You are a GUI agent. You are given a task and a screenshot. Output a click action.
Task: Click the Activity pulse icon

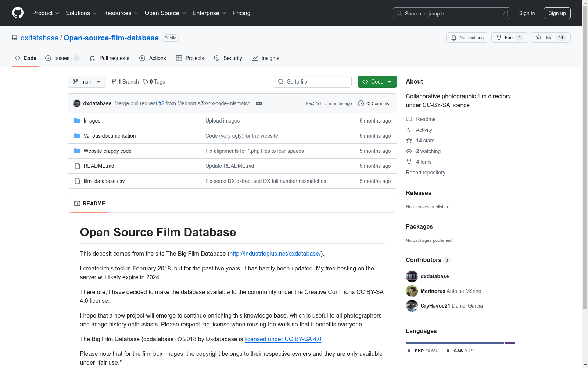(409, 130)
